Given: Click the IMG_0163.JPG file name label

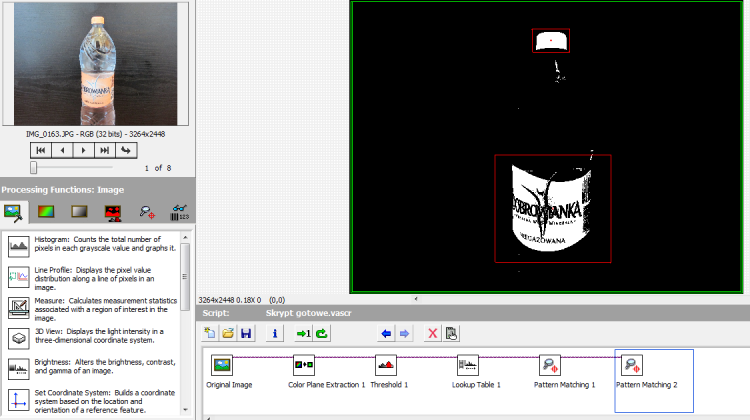Looking at the screenshot, I should point(96,134).
